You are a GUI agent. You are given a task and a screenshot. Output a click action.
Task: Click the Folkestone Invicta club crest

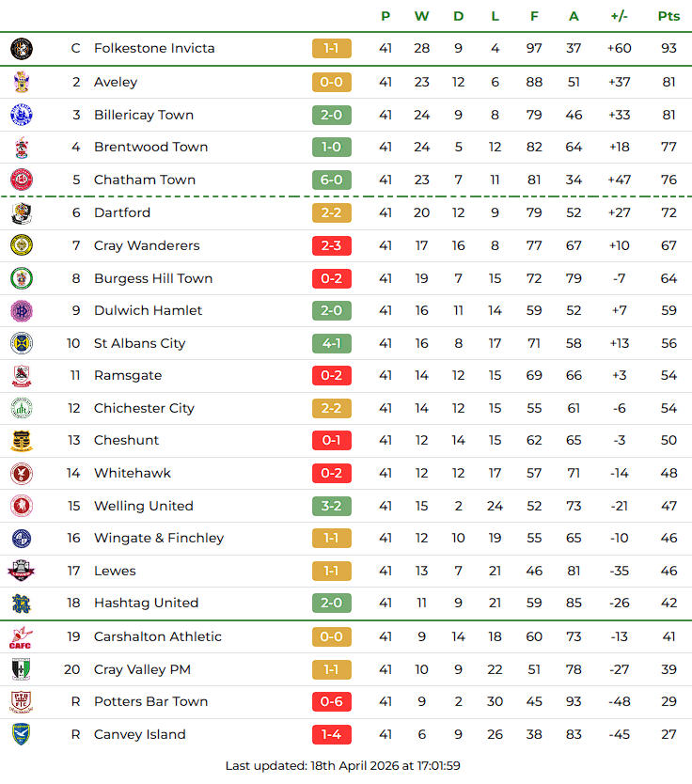click(22, 49)
